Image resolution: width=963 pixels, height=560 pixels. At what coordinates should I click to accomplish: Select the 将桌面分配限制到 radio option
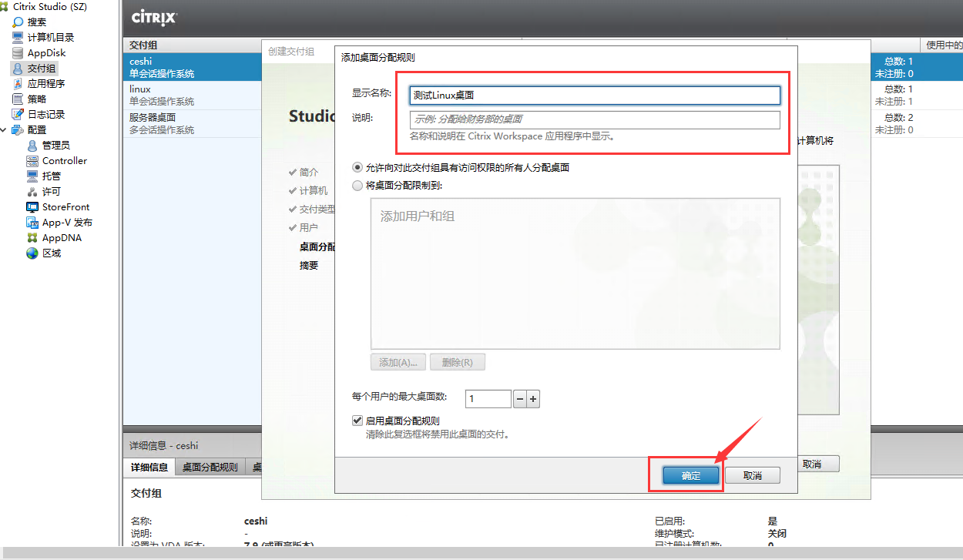click(357, 185)
